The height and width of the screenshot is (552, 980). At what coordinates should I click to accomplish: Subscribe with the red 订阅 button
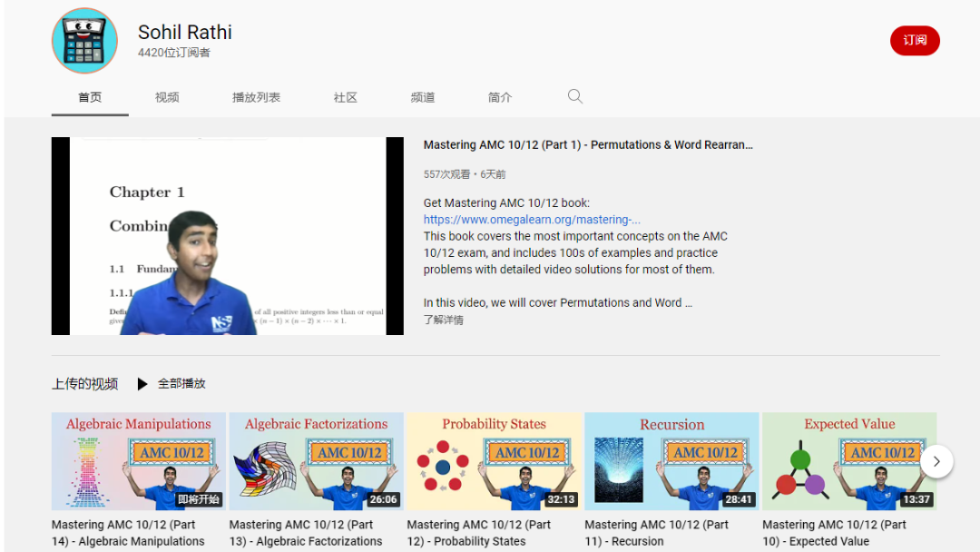point(915,41)
